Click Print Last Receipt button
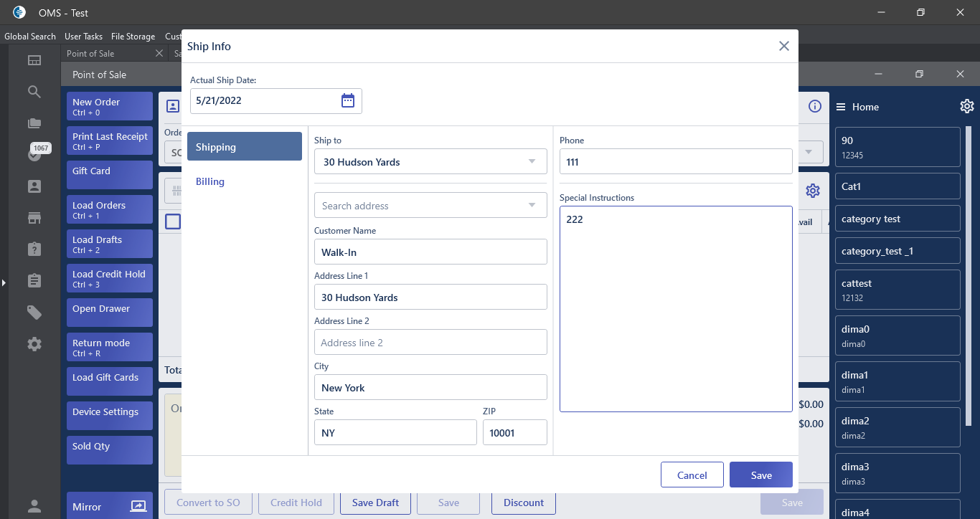The image size is (980, 519). 110,141
